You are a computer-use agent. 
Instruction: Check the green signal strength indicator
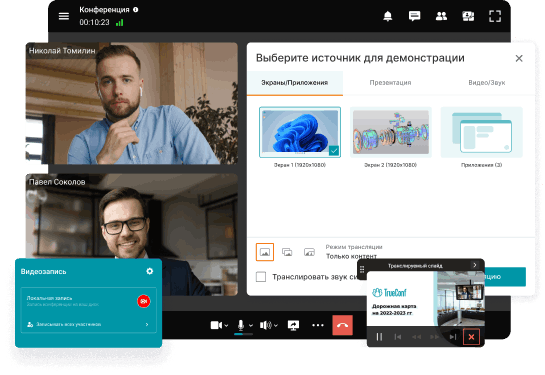point(120,23)
